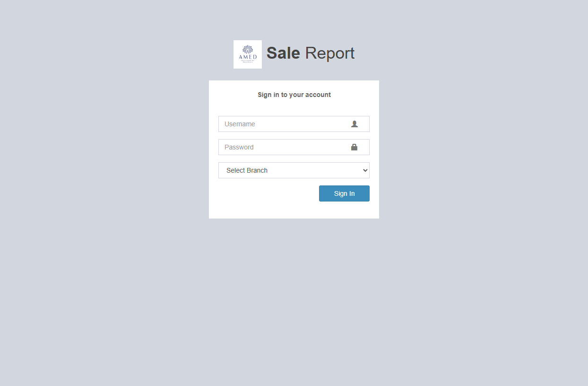
Task: Focus the Username input field
Action: tap(284, 124)
